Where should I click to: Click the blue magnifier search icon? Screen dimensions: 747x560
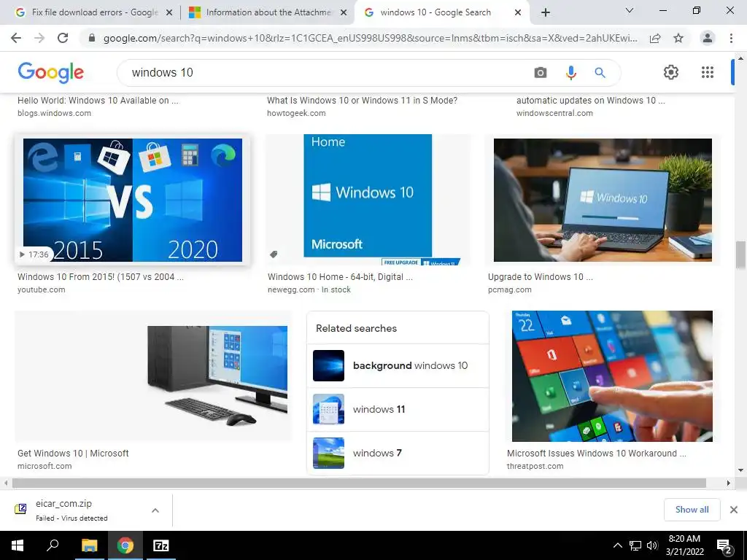pos(600,72)
